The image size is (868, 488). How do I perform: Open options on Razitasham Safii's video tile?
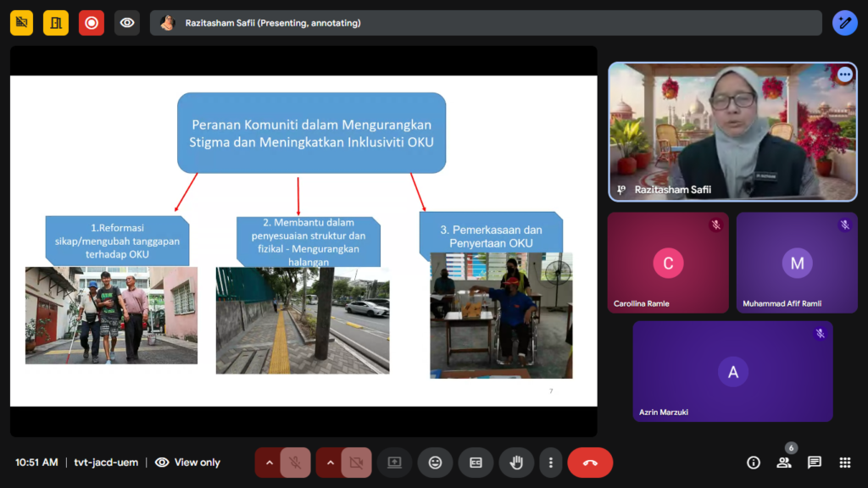coord(844,75)
